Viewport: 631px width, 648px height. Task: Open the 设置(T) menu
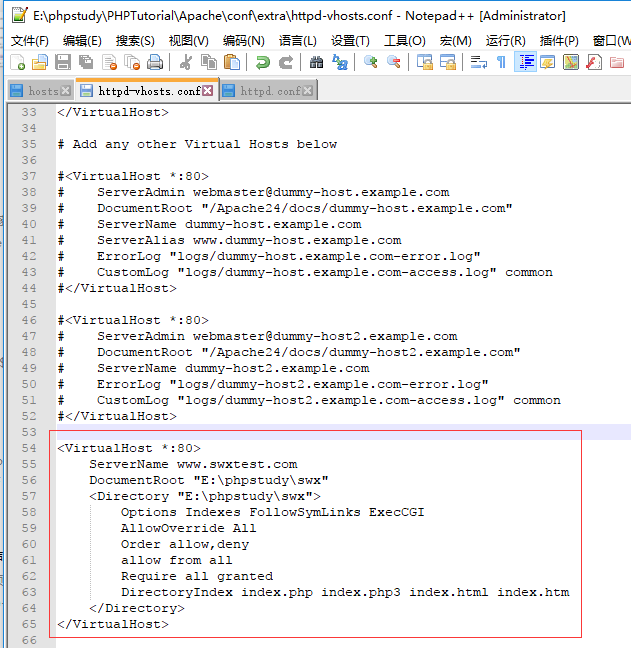coord(350,41)
